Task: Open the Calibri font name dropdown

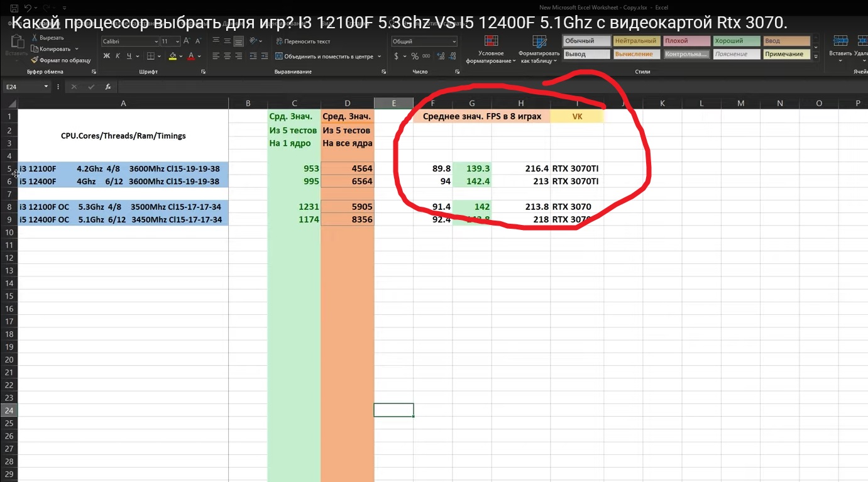Action: (x=156, y=41)
